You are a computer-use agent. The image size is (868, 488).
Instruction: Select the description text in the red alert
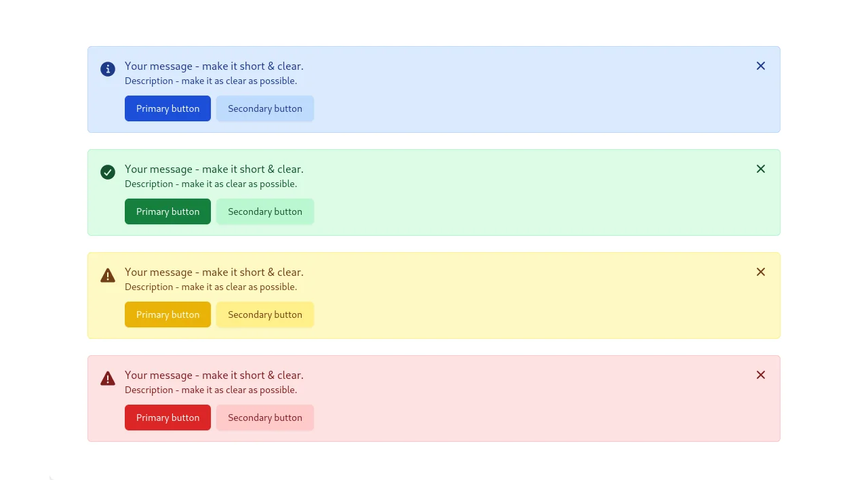[x=211, y=390]
